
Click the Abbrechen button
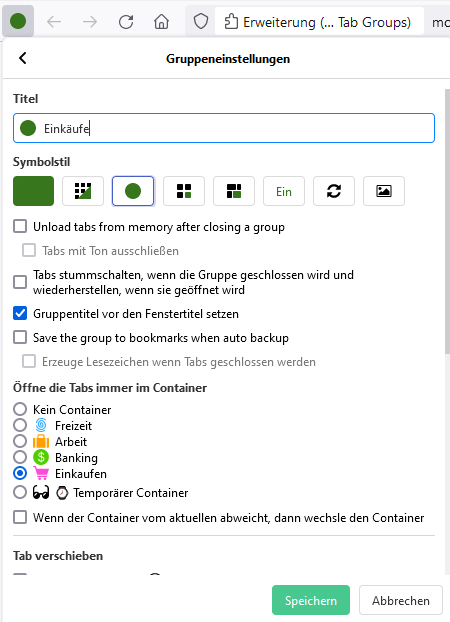click(400, 600)
